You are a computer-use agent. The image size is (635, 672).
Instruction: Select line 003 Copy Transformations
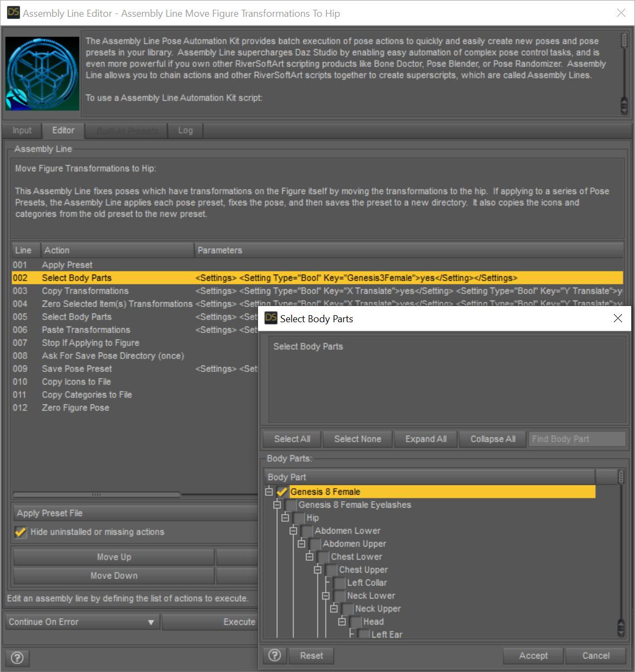point(317,291)
